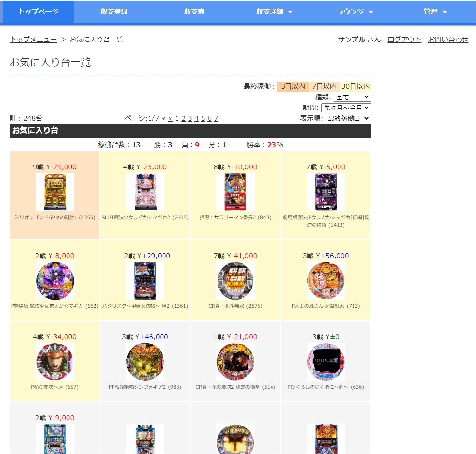Go to page 6
476x454 pixels.
click(209, 118)
